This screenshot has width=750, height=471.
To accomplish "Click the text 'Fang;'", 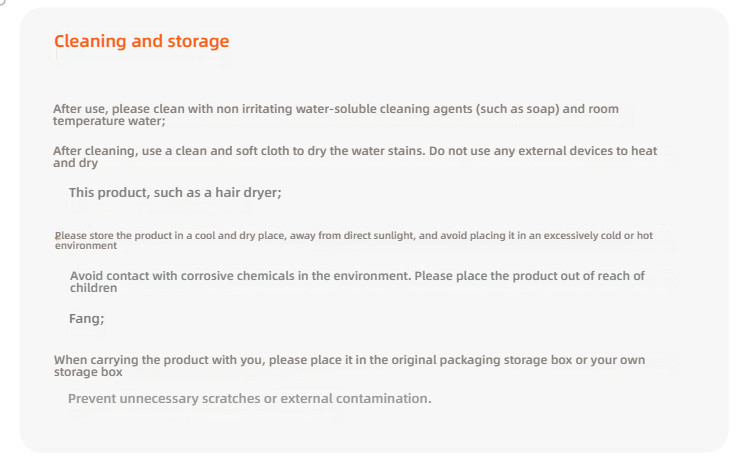I will [87, 318].
